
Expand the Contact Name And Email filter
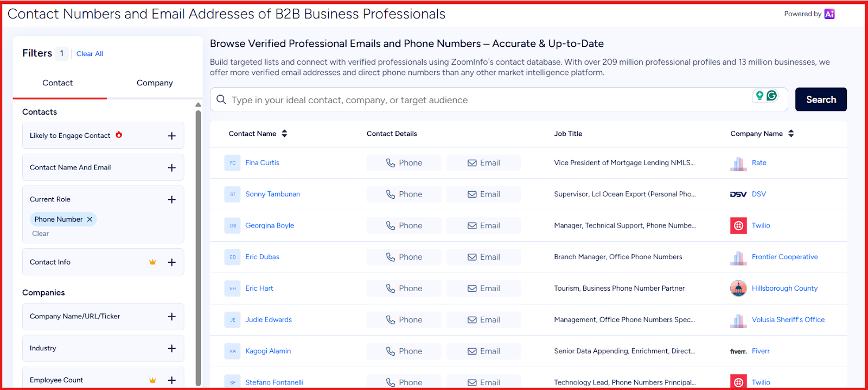click(x=172, y=168)
